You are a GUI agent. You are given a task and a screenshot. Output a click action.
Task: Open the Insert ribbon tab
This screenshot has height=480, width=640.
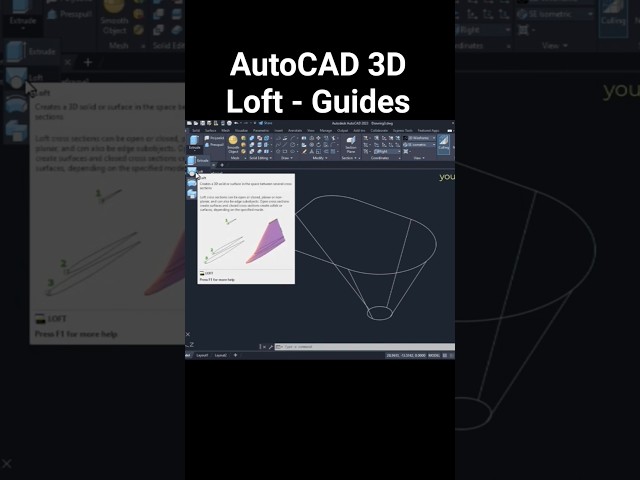coord(279,131)
